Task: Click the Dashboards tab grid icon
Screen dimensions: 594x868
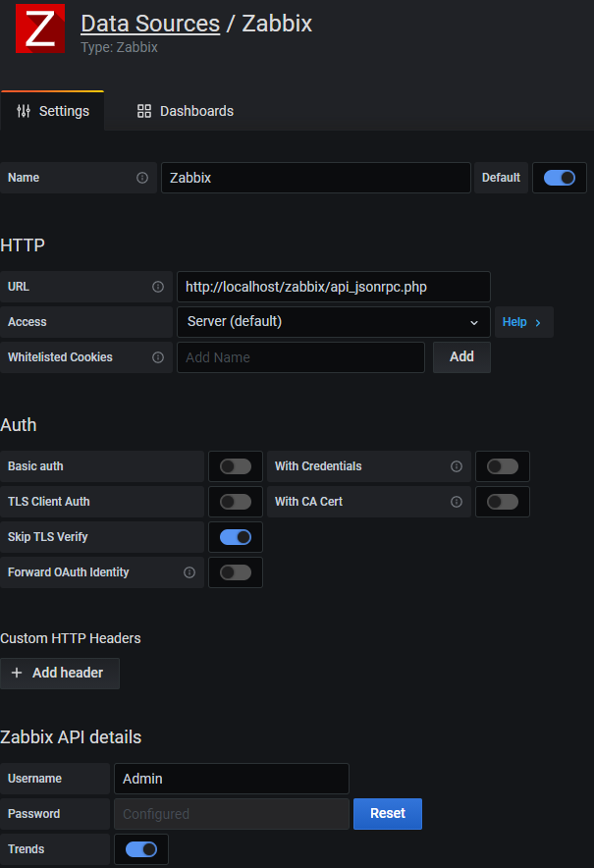Action: tap(144, 111)
